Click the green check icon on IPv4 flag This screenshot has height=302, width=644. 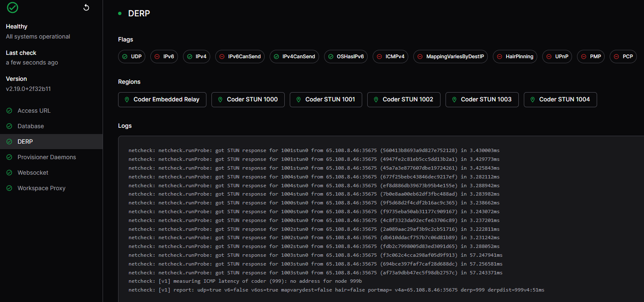tap(190, 57)
